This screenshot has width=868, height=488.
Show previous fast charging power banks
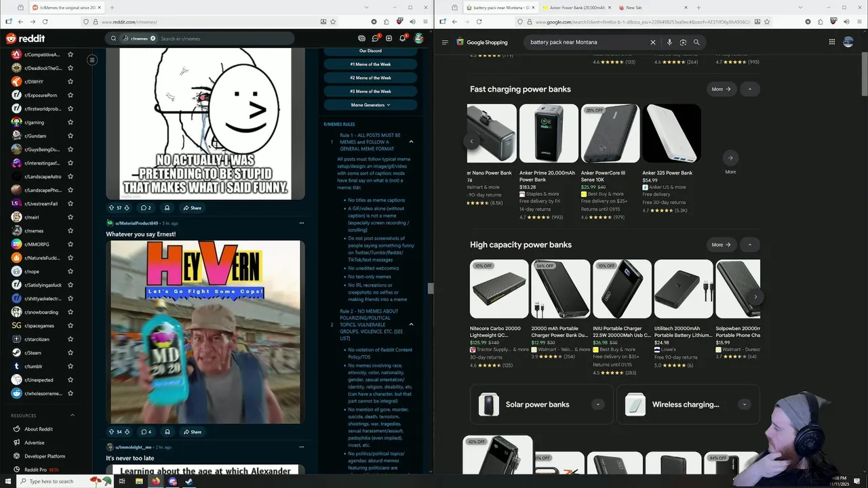(x=472, y=141)
